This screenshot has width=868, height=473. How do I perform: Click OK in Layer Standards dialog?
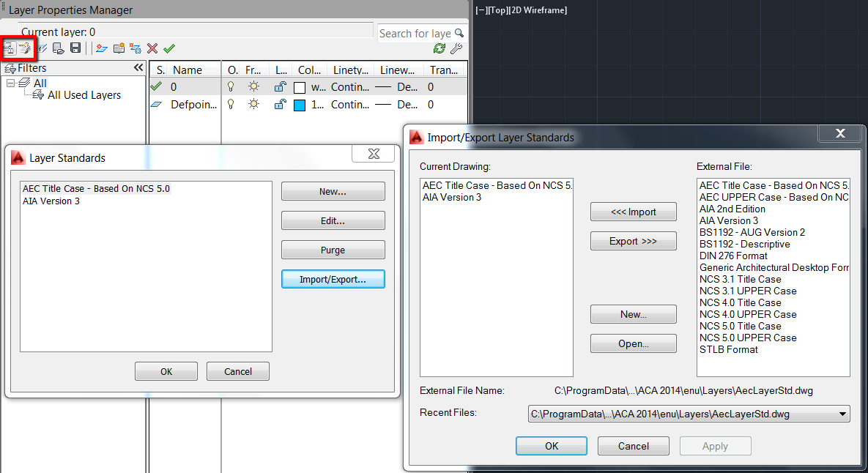tap(166, 371)
